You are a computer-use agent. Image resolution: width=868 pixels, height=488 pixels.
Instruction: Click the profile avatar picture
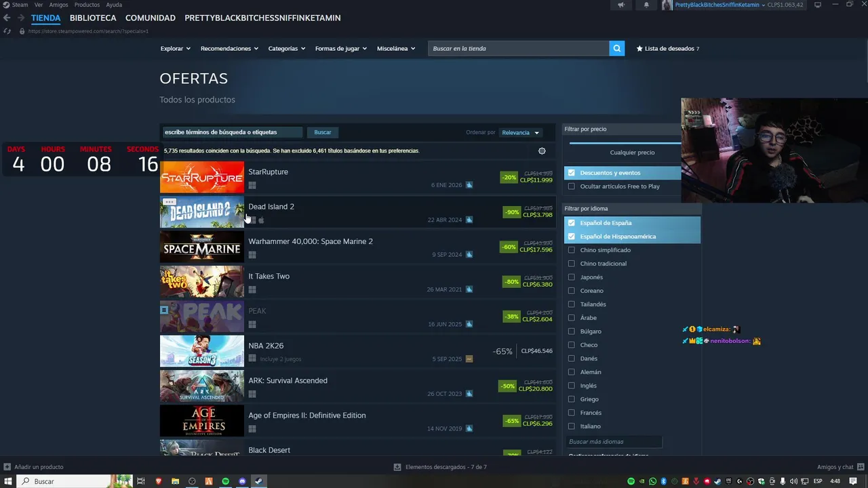click(667, 5)
